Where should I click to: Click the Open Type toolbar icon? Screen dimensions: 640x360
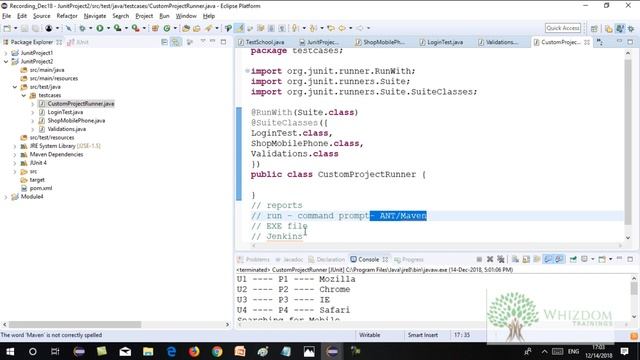point(186,28)
